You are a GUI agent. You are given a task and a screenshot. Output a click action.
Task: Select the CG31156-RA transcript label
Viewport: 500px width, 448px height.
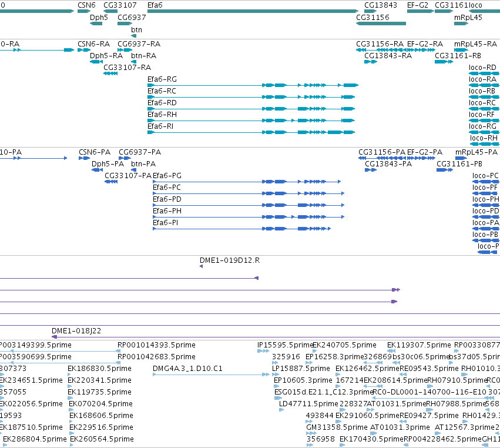[x=380, y=44]
